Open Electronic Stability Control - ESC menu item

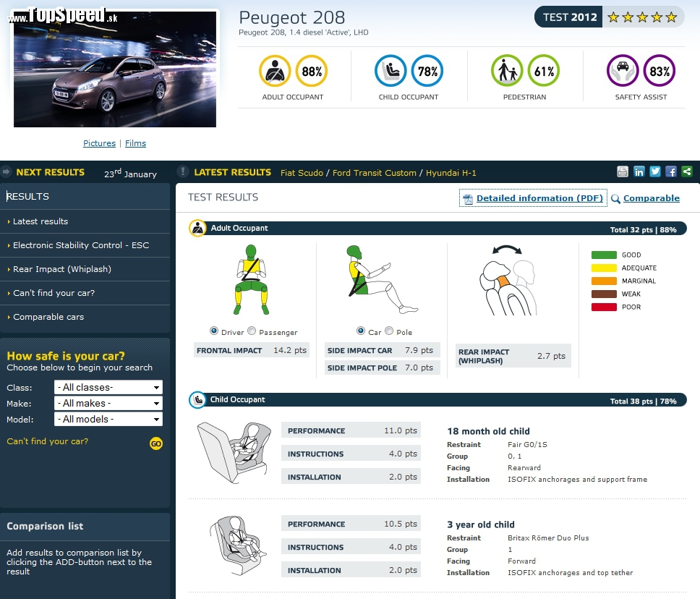[x=85, y=245]
